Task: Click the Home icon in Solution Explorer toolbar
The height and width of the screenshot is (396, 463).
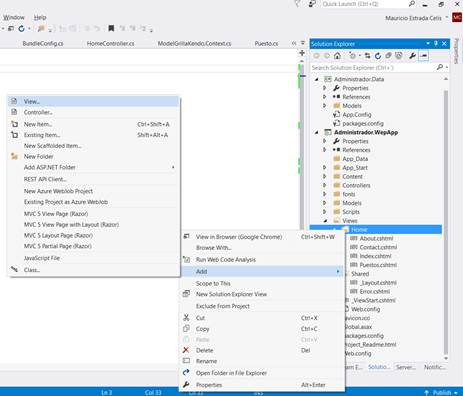Action: pyautogui.click(x=337, y=56)
